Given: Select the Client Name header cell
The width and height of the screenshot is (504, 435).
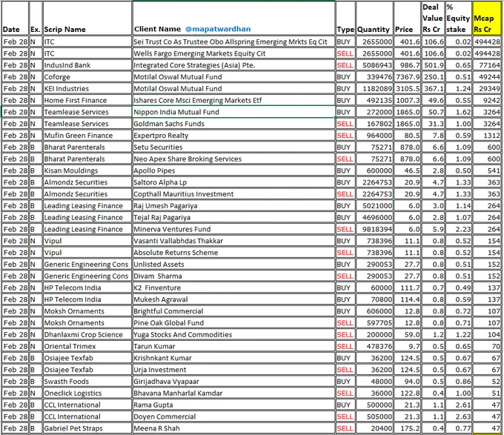Looking at the screenshot, I should click(233, 18).
